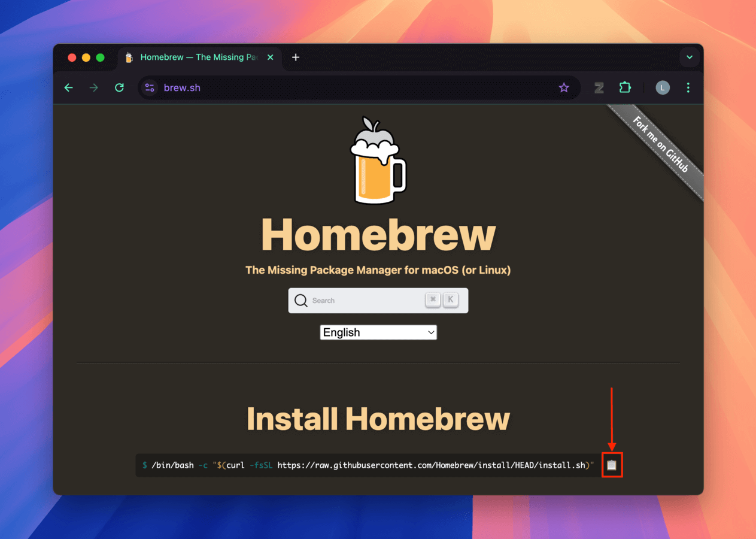Expand the tab search dropdown arrow
The width and height of the screenshot is (756, 539).
point(690,57)
